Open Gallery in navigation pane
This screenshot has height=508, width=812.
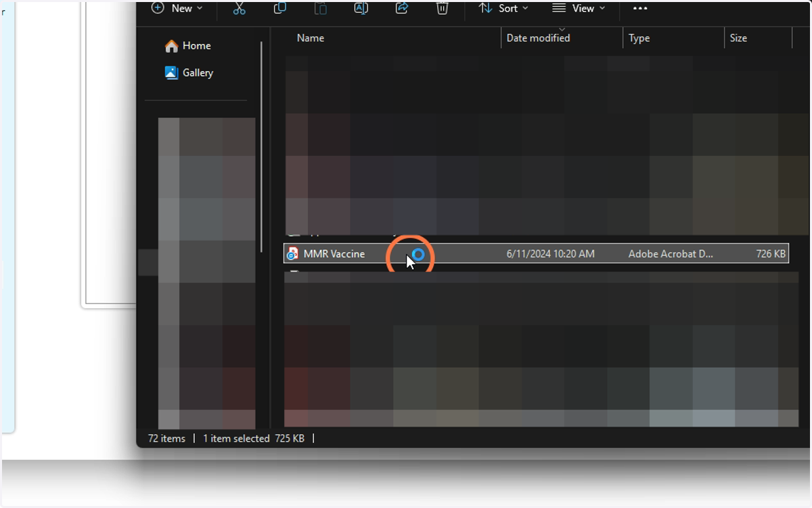189,72
